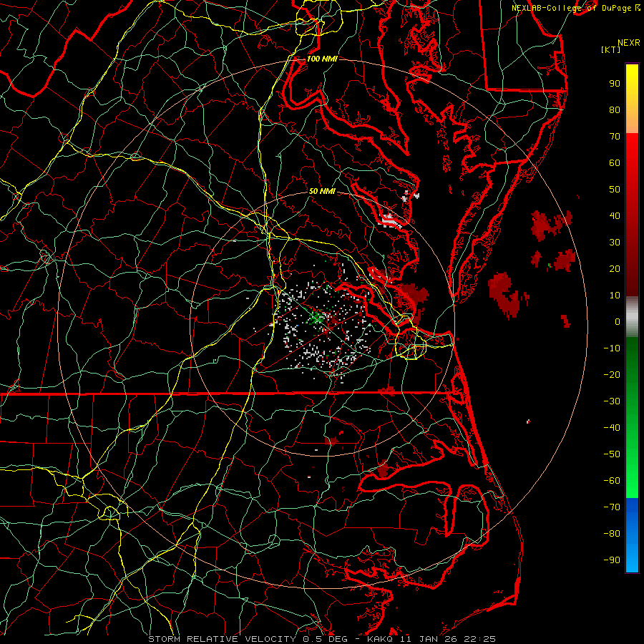
Task: Click the -30 value on velocity scale
Action: (612, 401)
